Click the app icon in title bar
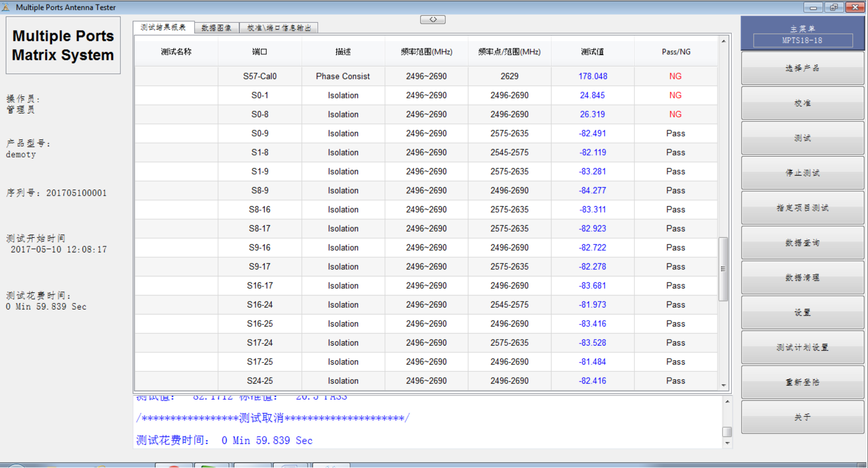Image resolution: width=868 pixels, height=468 pixels. 6,7
